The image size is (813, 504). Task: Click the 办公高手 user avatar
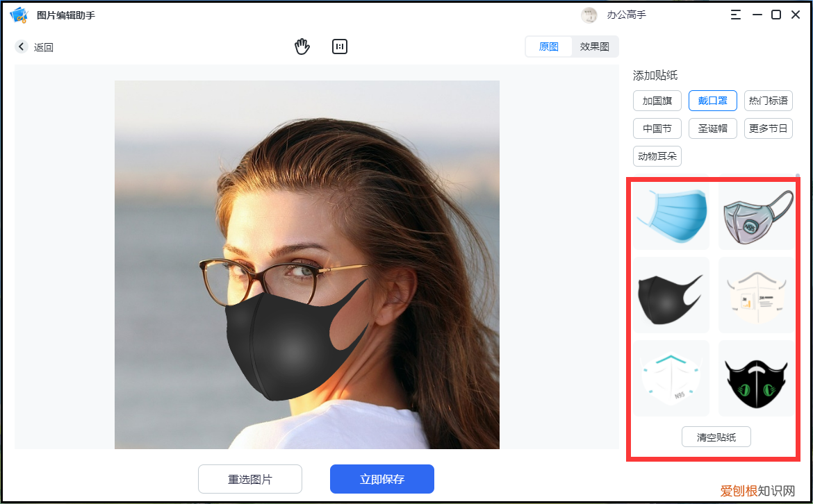click(589, 15)
